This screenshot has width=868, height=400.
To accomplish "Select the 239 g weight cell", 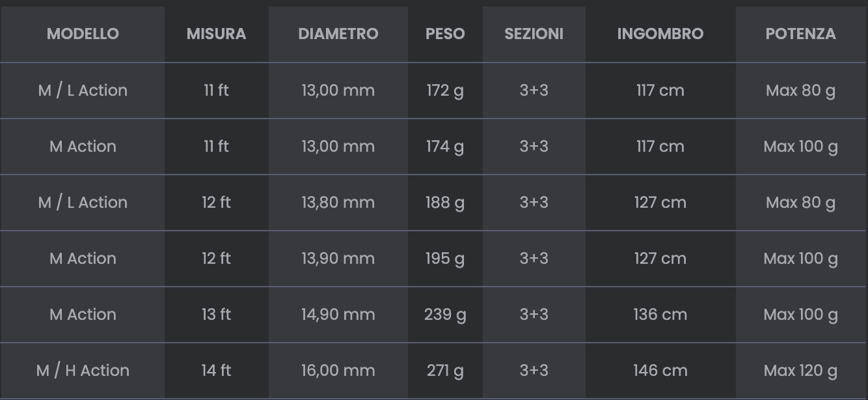I will (445, 315).
